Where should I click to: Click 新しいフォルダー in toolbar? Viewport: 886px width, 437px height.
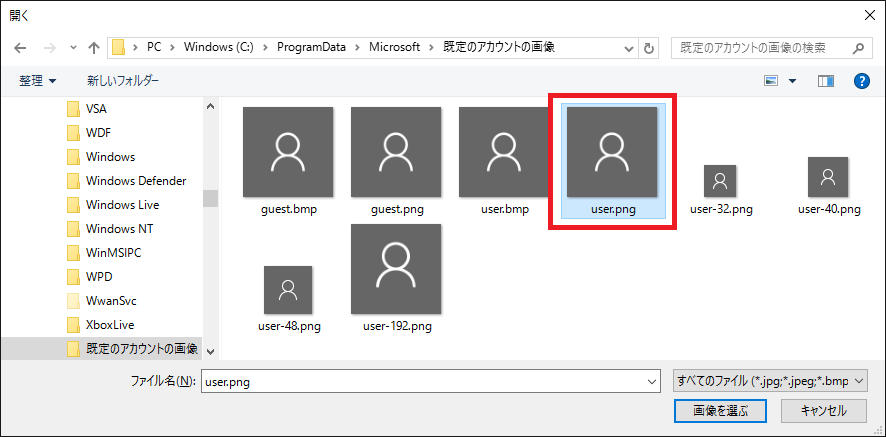coord(122,80)
